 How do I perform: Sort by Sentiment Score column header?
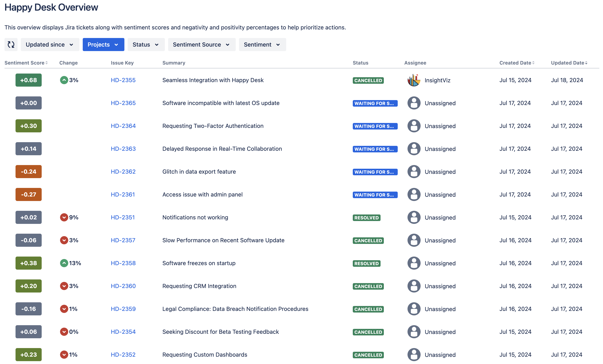point(26,63)
